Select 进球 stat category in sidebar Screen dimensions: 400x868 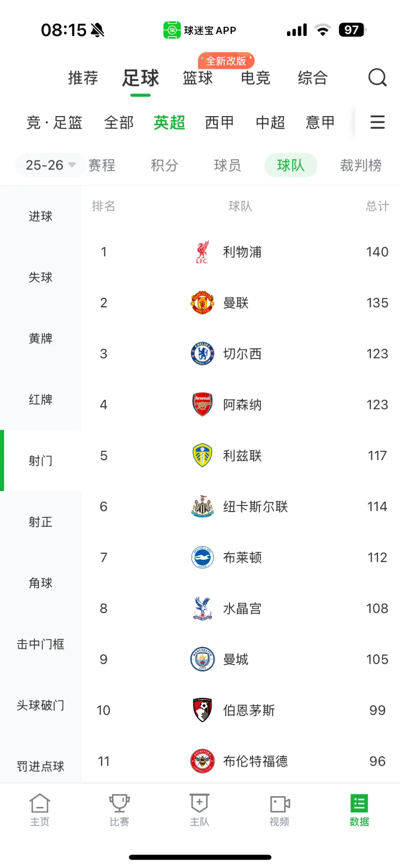point(40,216)
